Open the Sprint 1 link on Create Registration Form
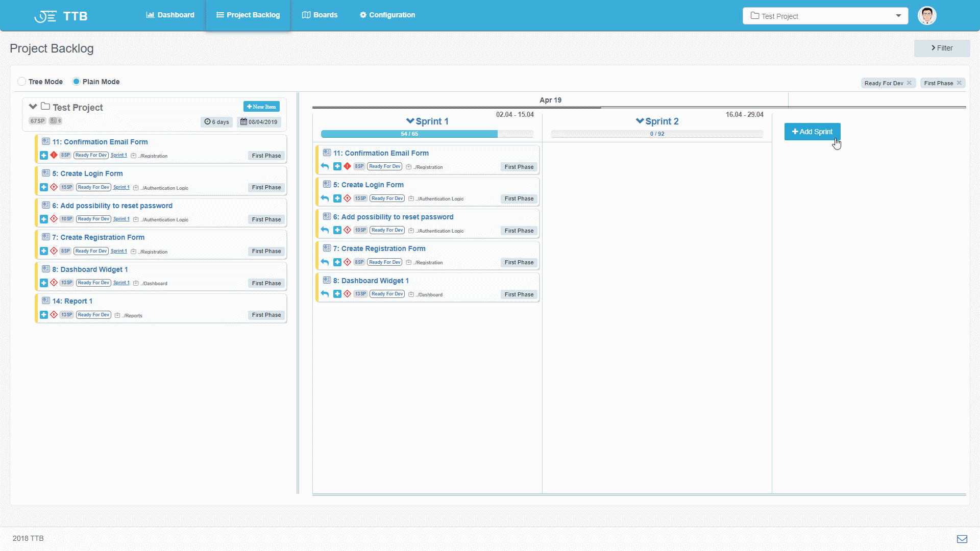This screenshot has width=980, height=551. point(118,251)
